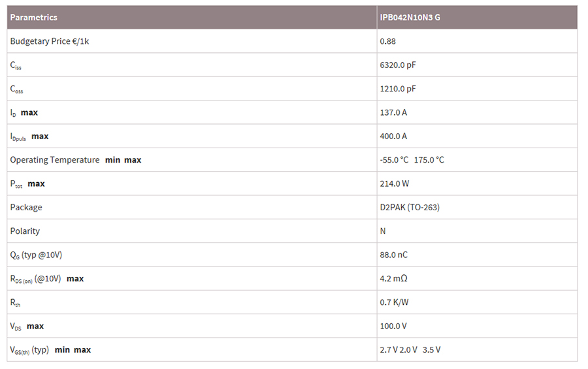
Task: Select the 0.88 price value
Action: coord(388,41)
